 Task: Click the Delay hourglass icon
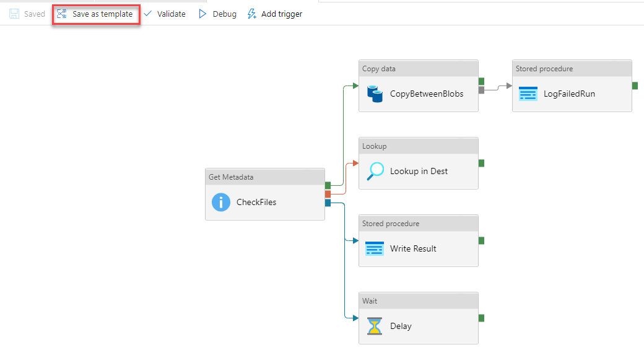click(x=375, y=326)
